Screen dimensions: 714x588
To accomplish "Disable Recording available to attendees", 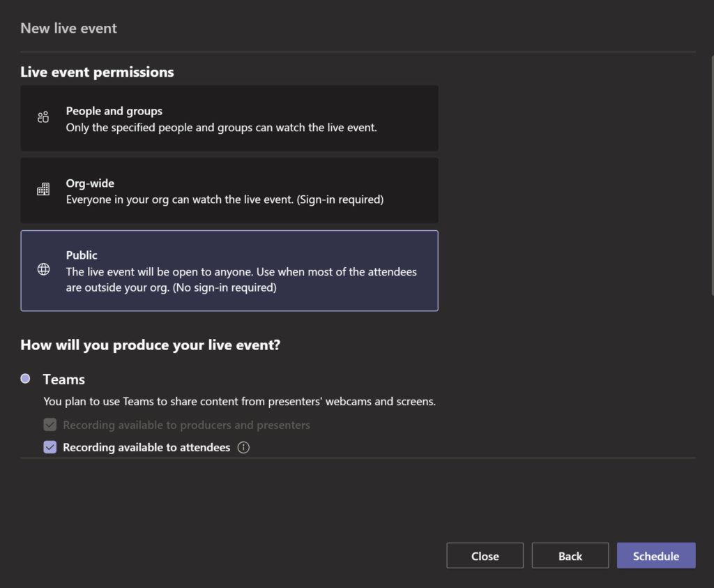I will pyautogui.click(x=50, y=447).
